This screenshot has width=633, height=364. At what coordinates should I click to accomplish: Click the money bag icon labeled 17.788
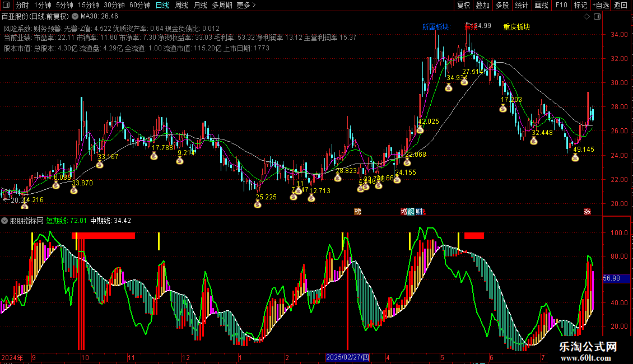click(x=154, y=156)
